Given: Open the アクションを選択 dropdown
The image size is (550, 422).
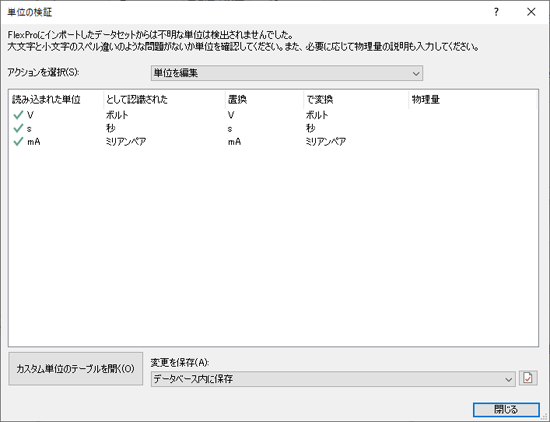Looking at the screenshot, I should point(287,73).
